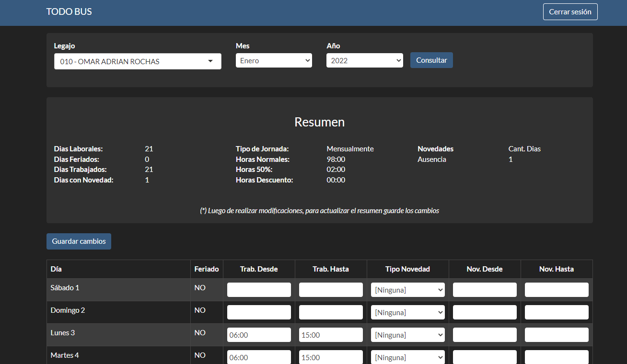The image size is (627, 364).
Task: Click Nov. Desde field for Sábado 1
Action: click(485, 290)
